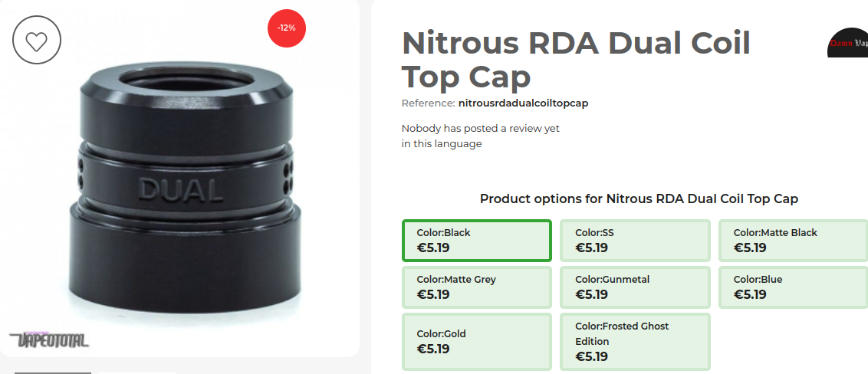
Task: Click the 'in this language' review line
Action: [x=442, y=144]
